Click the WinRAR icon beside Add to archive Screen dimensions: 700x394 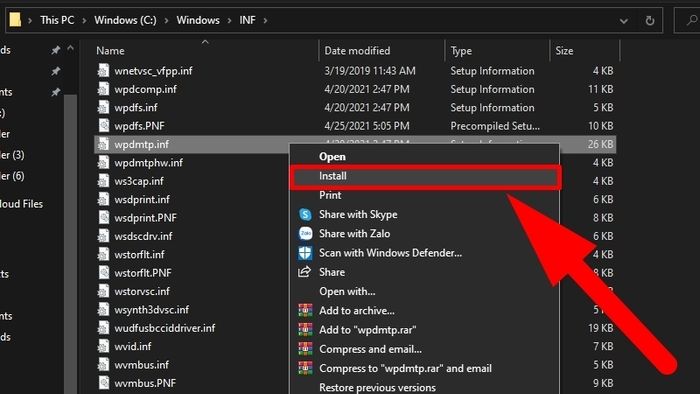pos(305,311)
